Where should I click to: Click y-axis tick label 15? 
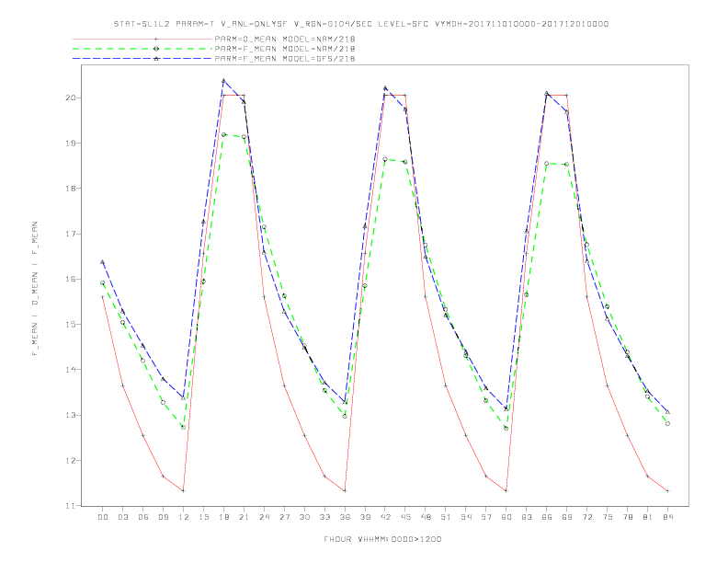tap(71, 324)
